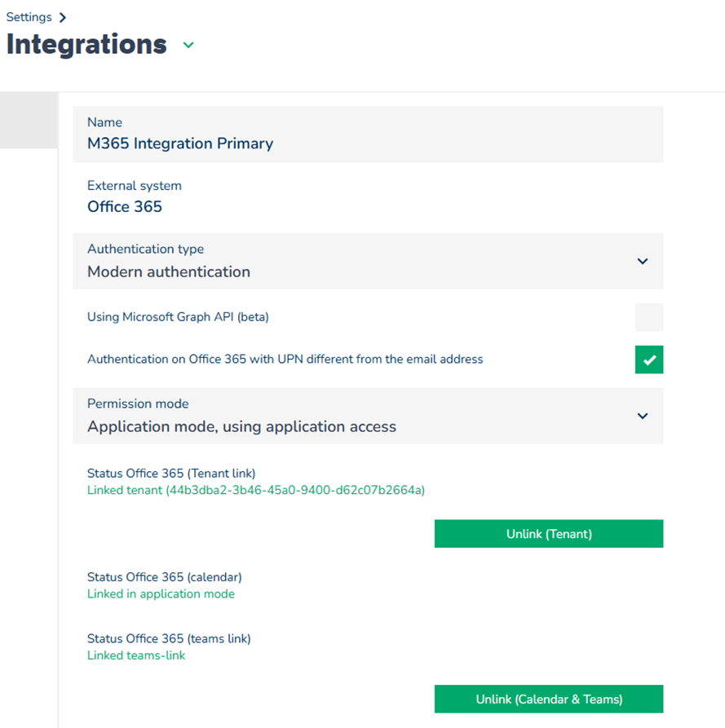The height and width of the screenshot is (728, 725).
Task: Select the gray sidebar tab on left
Action: pos(29,120)
